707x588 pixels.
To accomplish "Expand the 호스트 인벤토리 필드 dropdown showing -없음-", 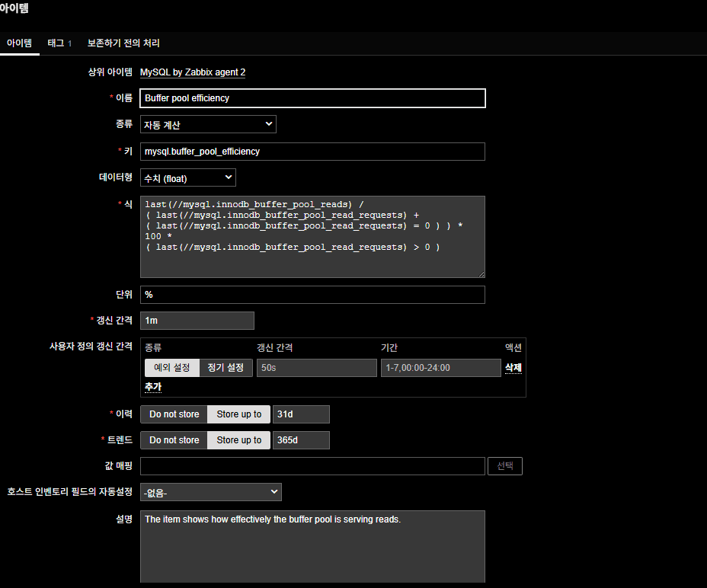I will tap(210, 492).
